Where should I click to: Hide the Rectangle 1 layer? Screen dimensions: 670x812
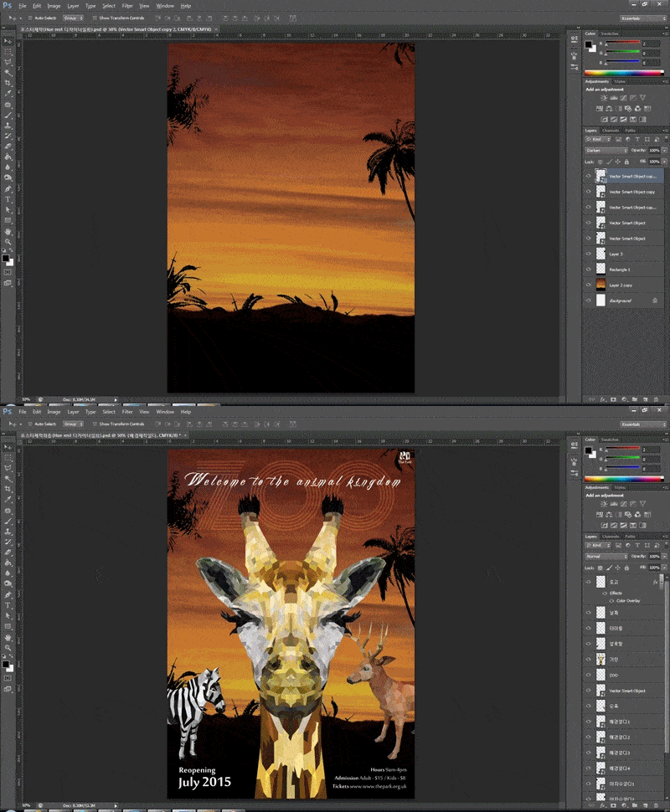point(588,270)
